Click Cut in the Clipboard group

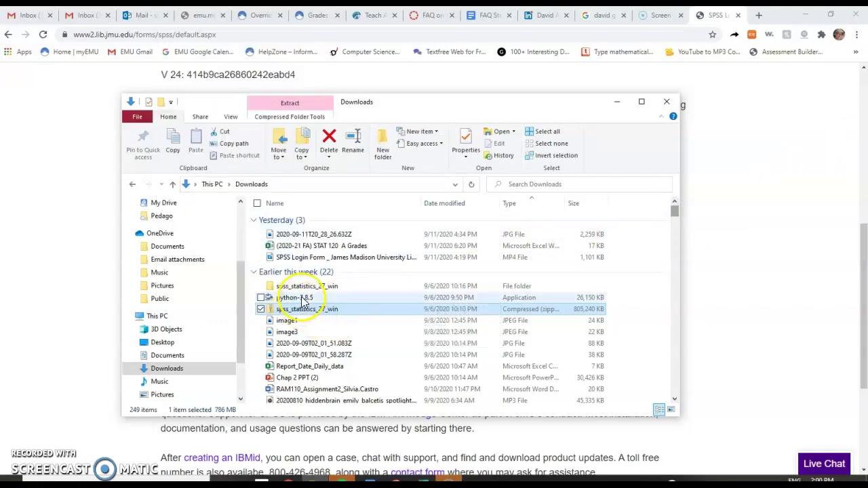219,131
